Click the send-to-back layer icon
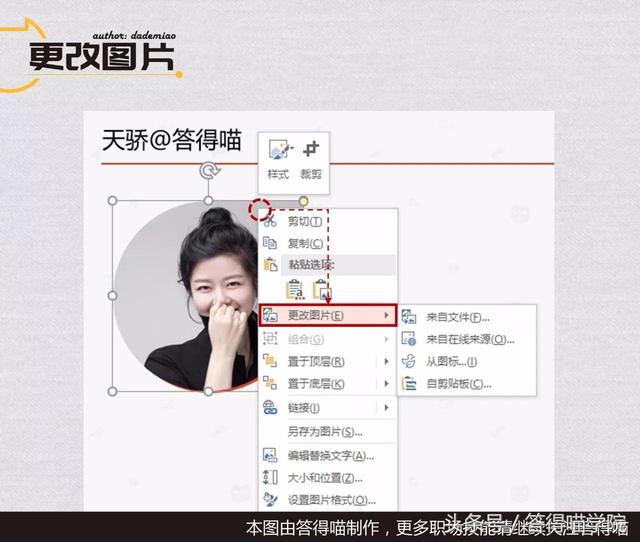The height and width of the screenshot is (542, 640). 270,383
